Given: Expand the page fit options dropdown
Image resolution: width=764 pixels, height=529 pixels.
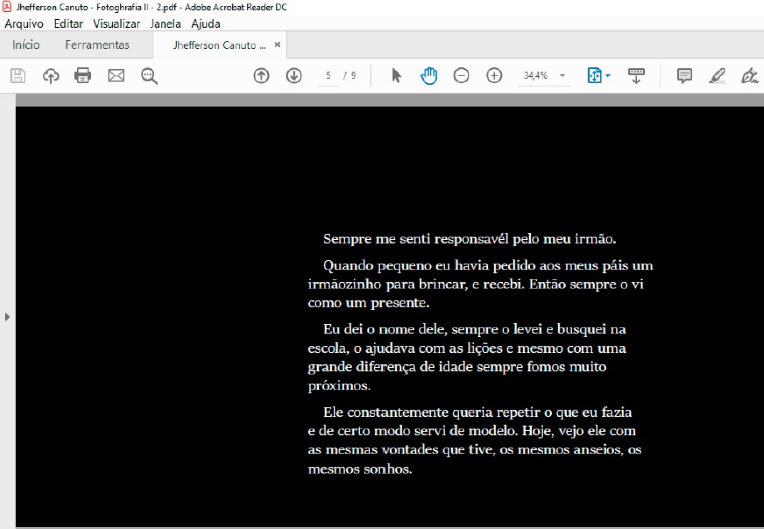Looking at the screenshot, I should click(600, 75).
